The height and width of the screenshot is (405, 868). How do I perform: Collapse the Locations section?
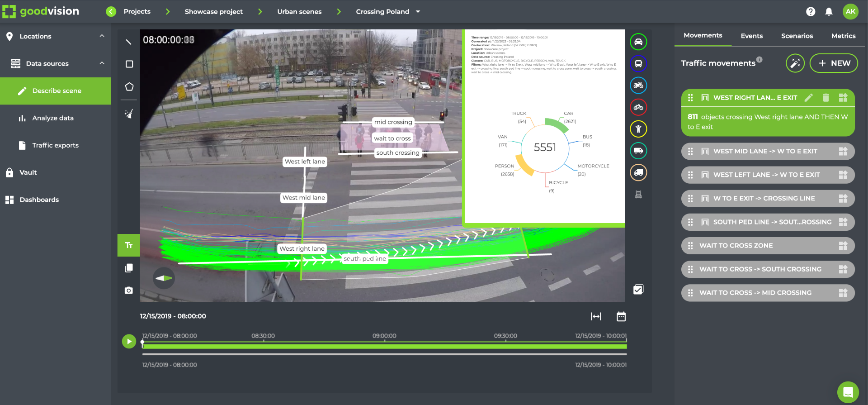coord(102,36)
